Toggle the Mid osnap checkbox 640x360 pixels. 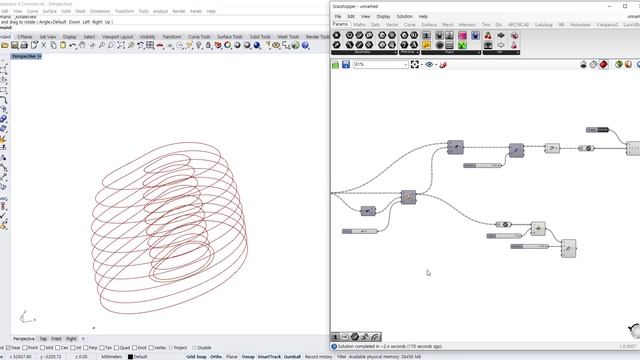tap(42, 348)
